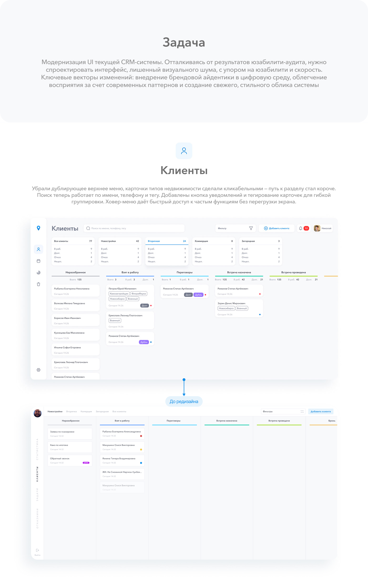Screen dimensions: 368x588
Task: Click the red status dot on Рыбалка Екатерина Александровна card
Action: pyautogui.click(x=141, y=436)
